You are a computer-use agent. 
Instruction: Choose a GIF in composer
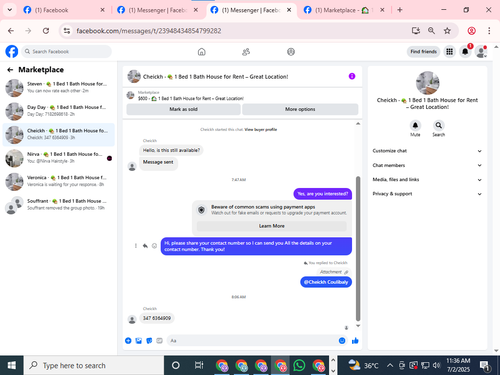(x=159, y=341)
